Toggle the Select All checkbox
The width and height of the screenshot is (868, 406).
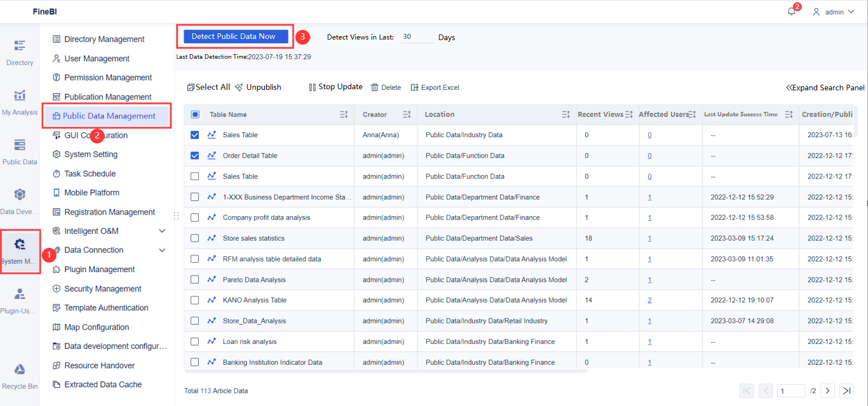click(x=195, y=114)
